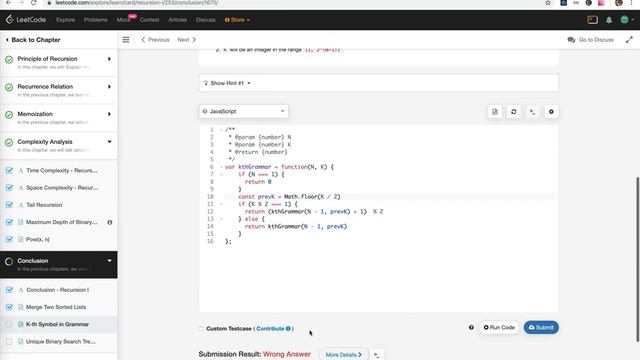Expand editor to fullscreen

(629, 40)
